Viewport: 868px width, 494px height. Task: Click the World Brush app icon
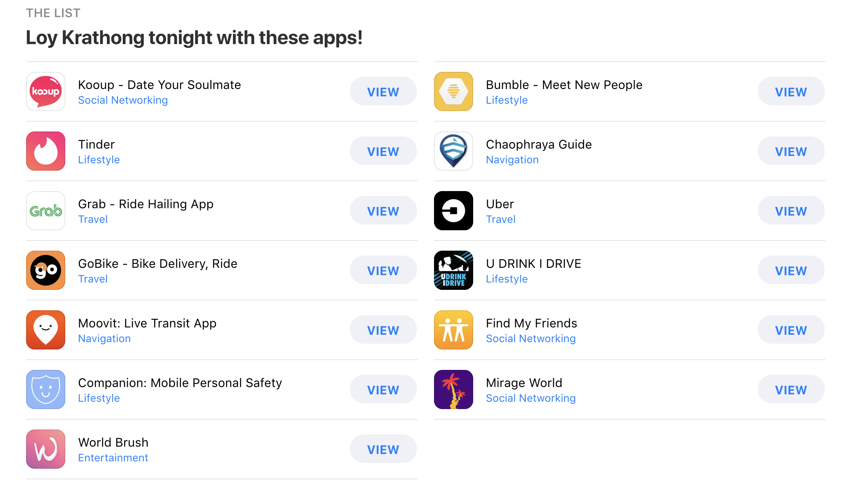tap(46, 449)
